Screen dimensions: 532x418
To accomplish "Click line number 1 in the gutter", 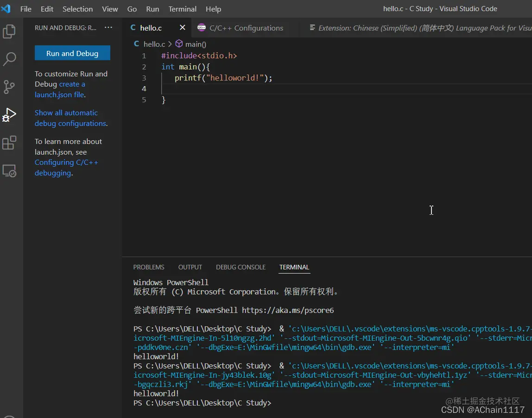I will (144, 56).
